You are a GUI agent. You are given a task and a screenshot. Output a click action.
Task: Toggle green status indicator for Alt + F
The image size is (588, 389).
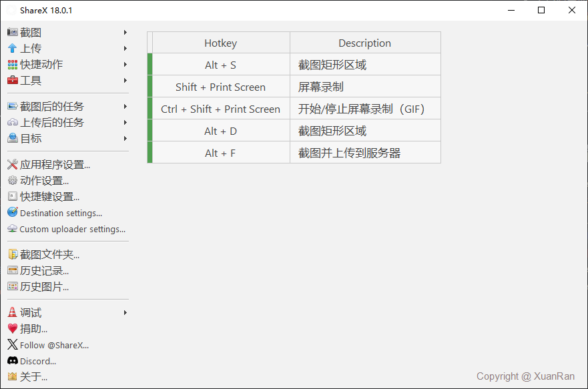pyautogui.click(x=150, y=153)
